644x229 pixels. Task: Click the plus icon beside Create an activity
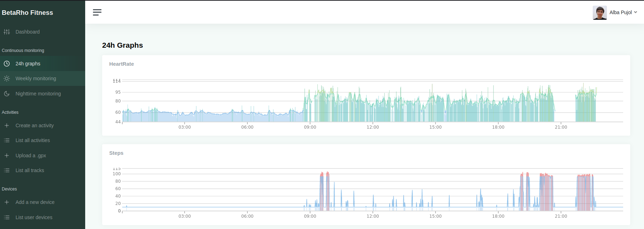pyautogui.click(x=7, y=125)
